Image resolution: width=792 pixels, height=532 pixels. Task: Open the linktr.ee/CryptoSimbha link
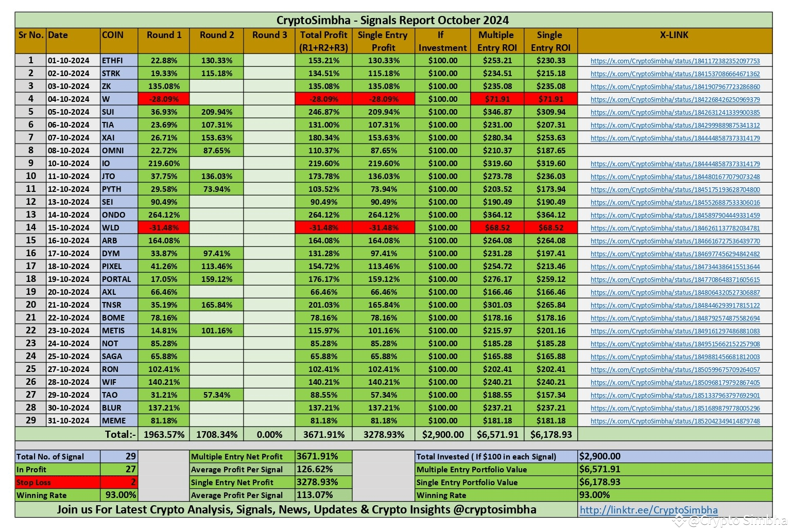(x=648, y=510)
